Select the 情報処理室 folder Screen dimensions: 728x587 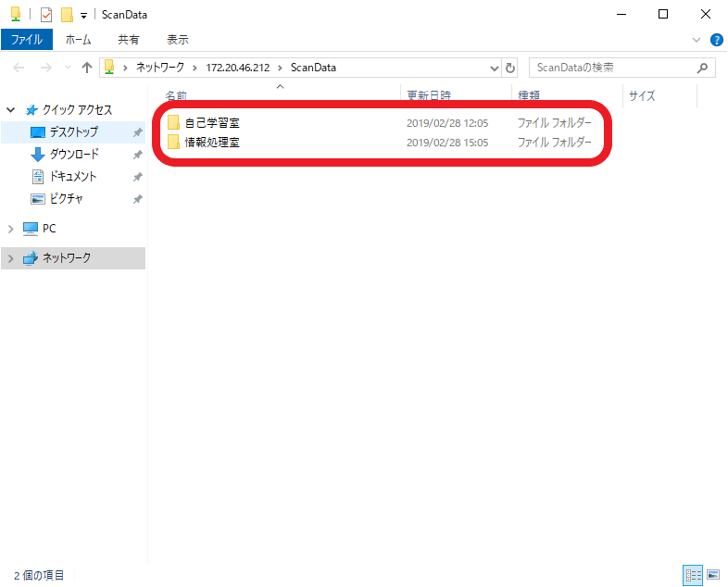[x=212, y=143]
